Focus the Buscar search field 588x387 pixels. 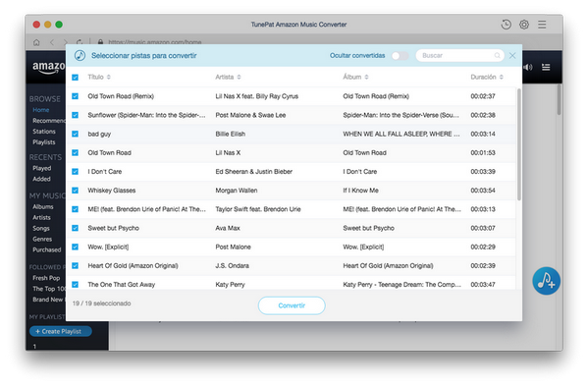[x=459, y=56]
